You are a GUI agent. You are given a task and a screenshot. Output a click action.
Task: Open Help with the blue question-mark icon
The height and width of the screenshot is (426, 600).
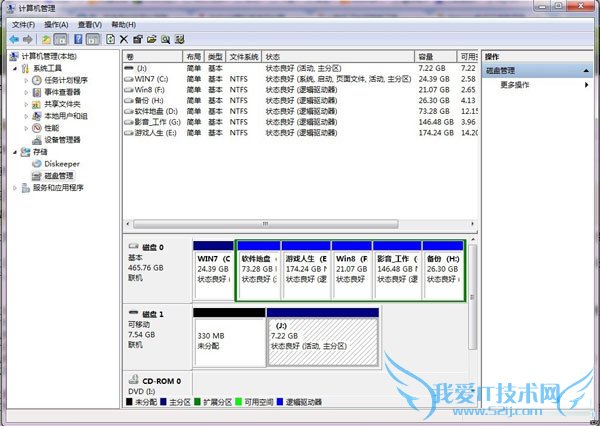78,39
